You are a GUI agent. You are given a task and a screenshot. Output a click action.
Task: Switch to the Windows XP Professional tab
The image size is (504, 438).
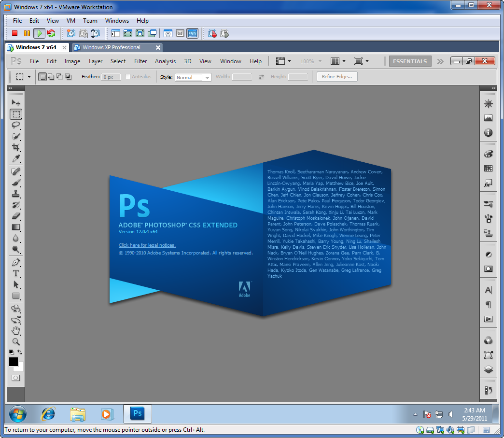click(112, 47)
